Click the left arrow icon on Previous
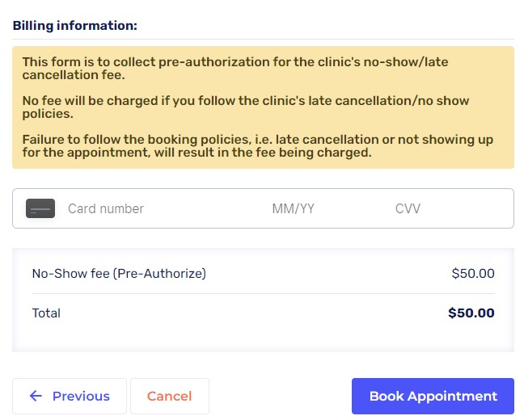Viewport: 524px width, 420px height. tap(35, 396)
